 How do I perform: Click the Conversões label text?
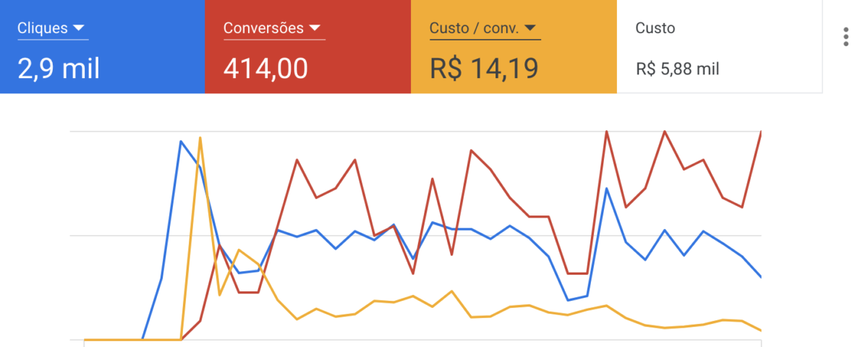263,28
